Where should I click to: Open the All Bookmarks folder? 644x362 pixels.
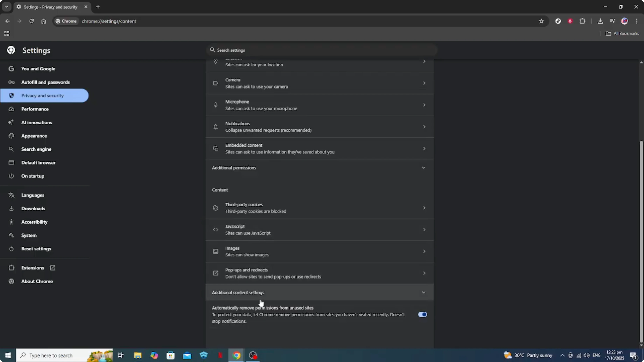coord(622,33)
